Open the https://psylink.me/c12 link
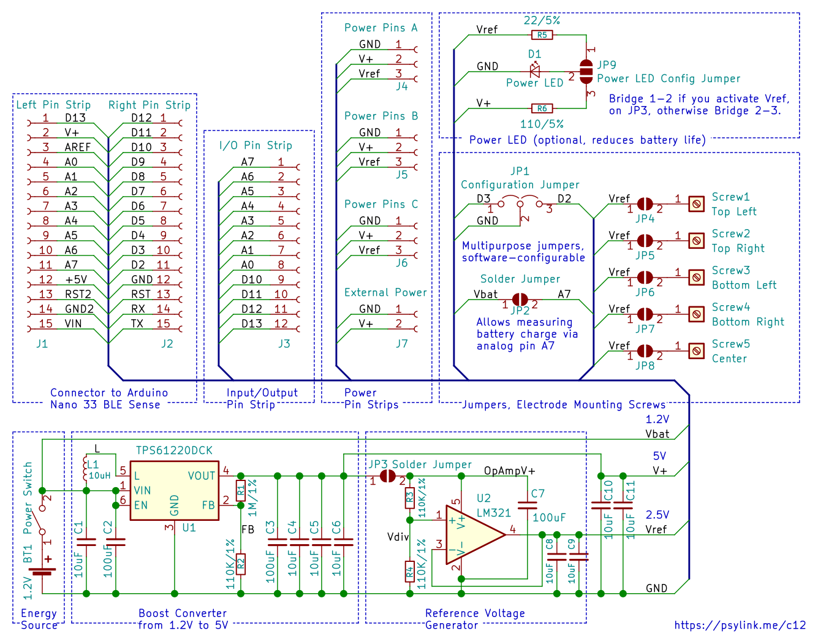The image size is (818, 644). tap(740, 625)
